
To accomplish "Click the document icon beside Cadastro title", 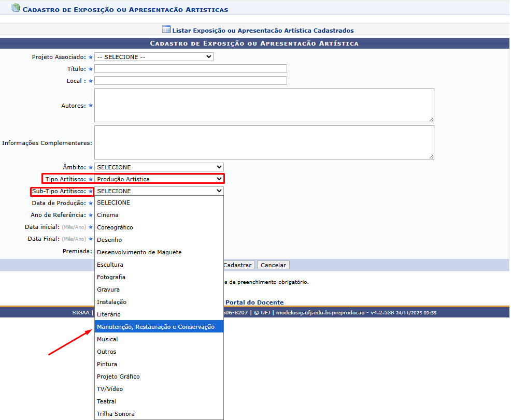I will pyautogui.click(x=16, y=8).
